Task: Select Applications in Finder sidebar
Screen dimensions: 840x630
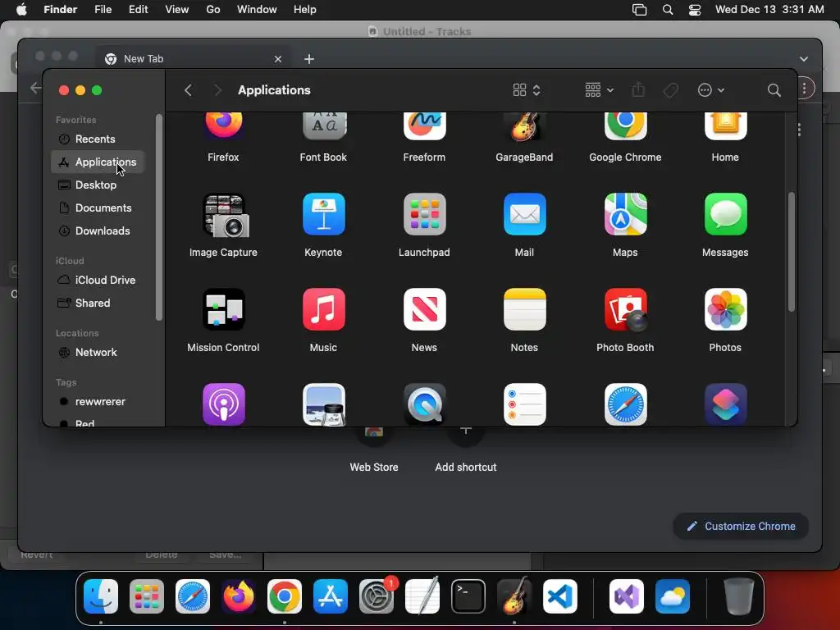Action: pyautogui.click(x=98, y=162)
